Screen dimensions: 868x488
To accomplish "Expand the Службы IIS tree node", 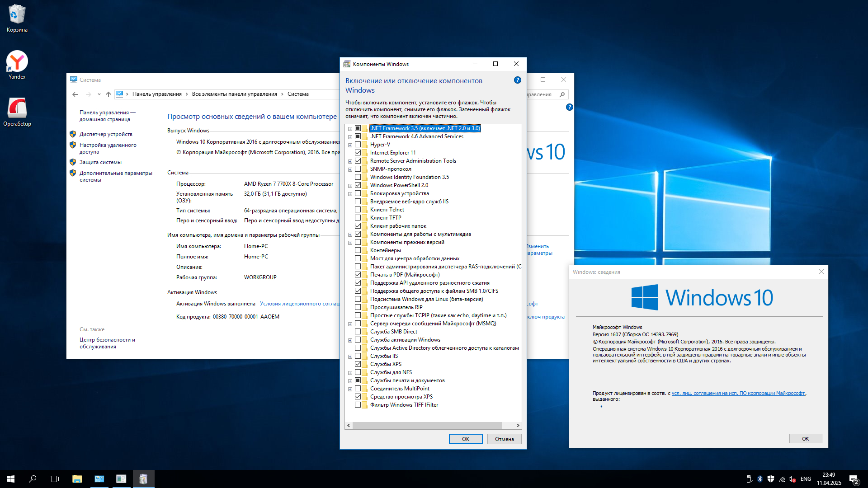I will click(x=350, y=357).
